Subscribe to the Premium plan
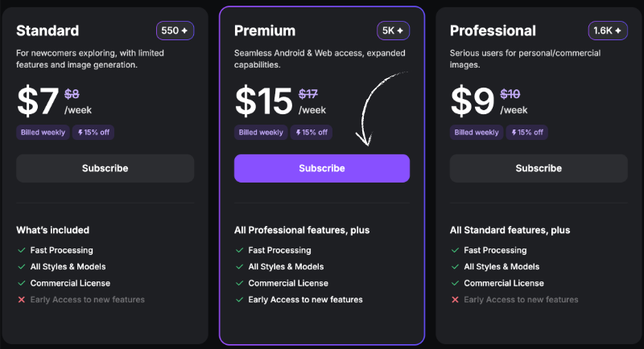644x349 pixels. [x=322, y=169]
